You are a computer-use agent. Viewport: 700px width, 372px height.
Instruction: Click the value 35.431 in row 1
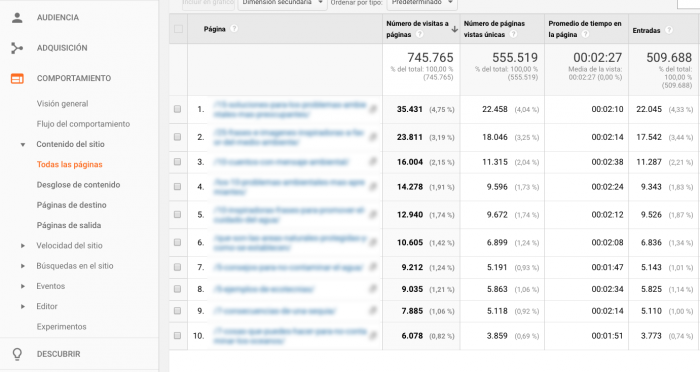coord(410,109)
